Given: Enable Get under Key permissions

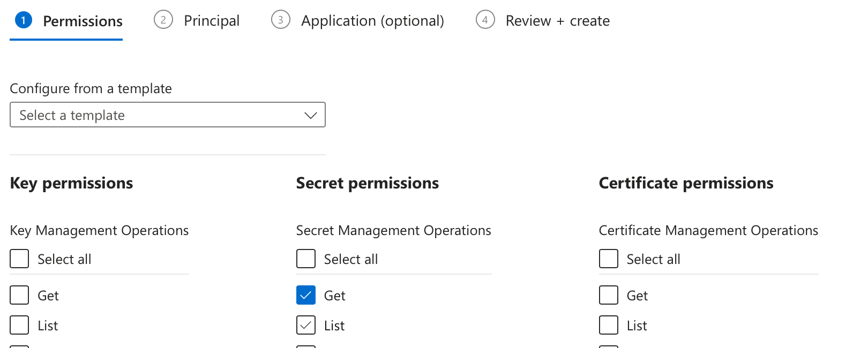Looking at the screenshot, I should [20, 296].
